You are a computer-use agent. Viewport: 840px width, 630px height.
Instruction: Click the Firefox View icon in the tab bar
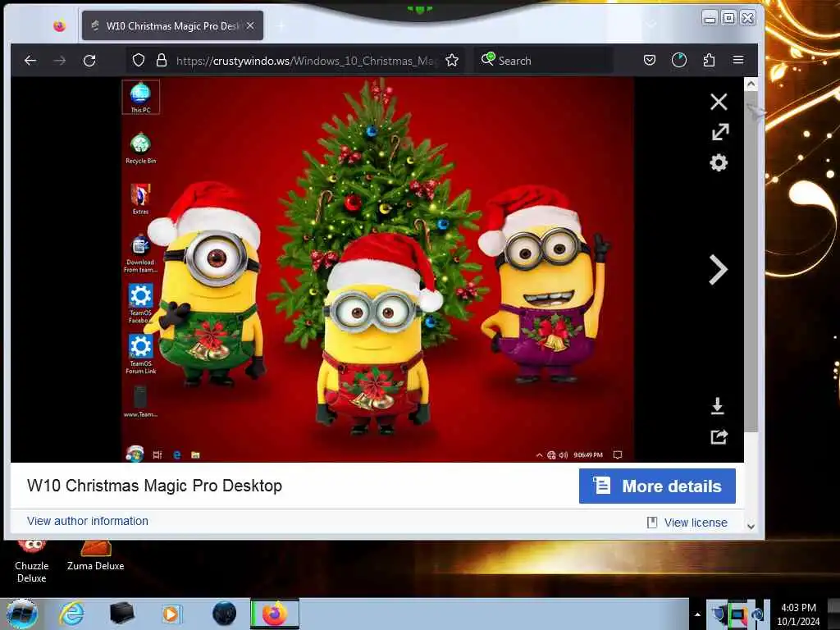pyautogui.click(x=59, y=25)
